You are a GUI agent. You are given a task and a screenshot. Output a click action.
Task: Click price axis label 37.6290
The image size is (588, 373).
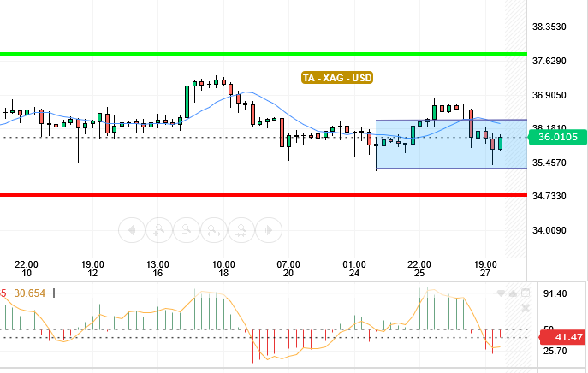pyautogui.click(x=549, y=61)
